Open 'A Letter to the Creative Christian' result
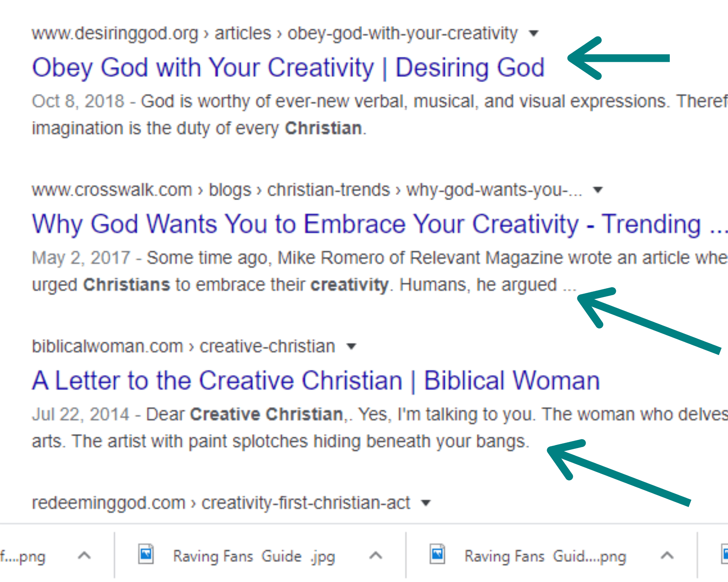 tap(316, 381)
